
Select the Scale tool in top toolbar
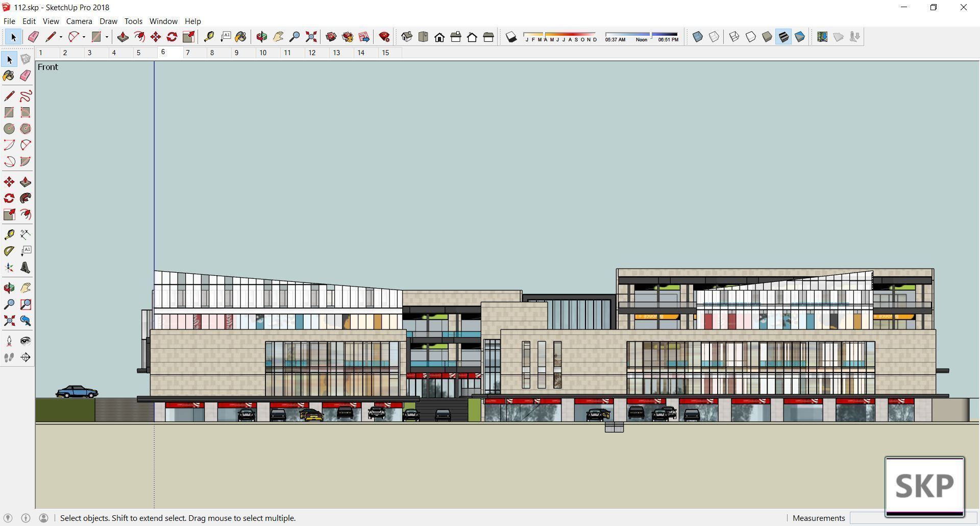188,37
